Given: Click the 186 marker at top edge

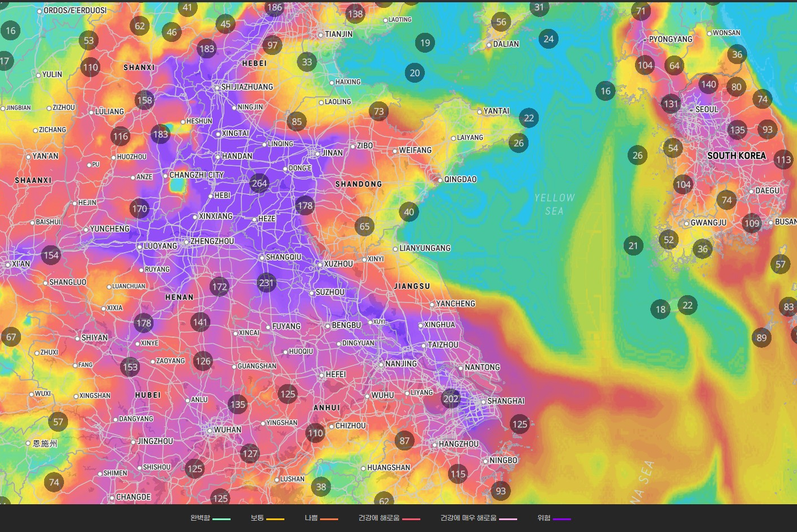Looking at the screenshot, I should [x=275, y=7].
